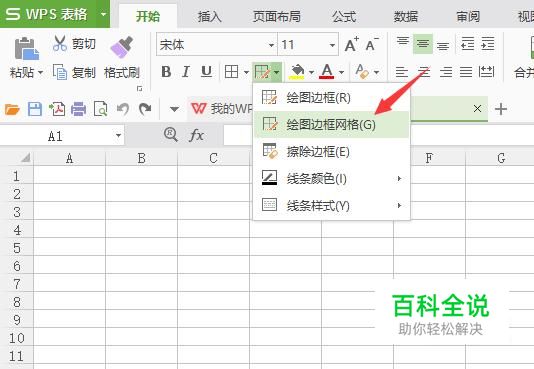Apply justify alignment
This screenshot has width=534, height=369.
pyautogui.click(x=466, y=72)
